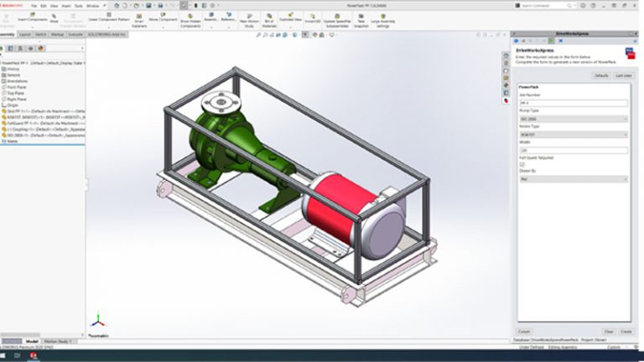Click the Defaults button

point(601,76)
